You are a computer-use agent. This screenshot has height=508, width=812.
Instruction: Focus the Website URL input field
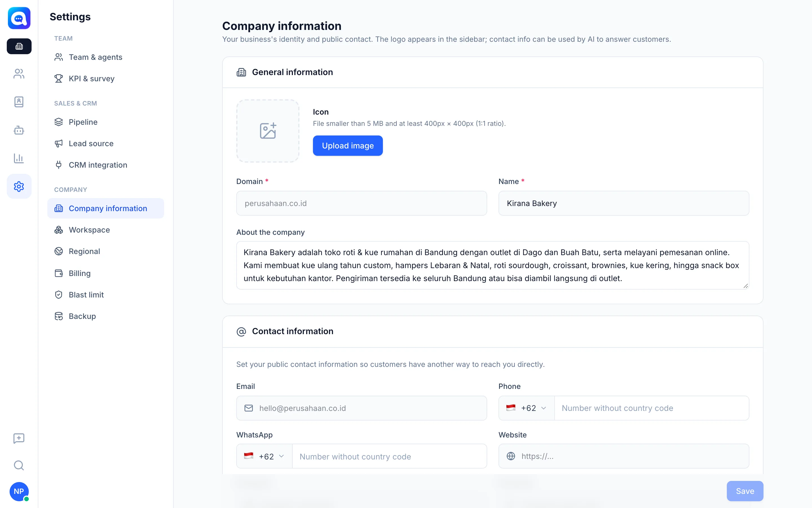point(623,456)
